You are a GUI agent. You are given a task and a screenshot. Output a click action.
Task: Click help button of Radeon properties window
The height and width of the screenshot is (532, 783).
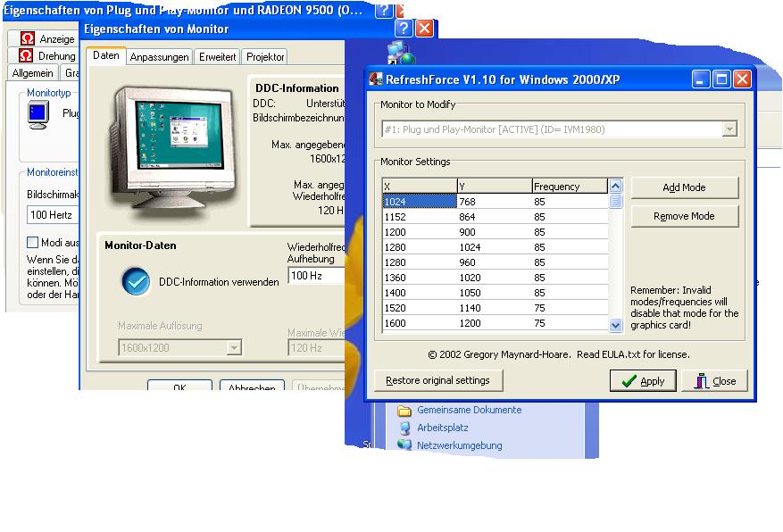click(x=384, y=10)
